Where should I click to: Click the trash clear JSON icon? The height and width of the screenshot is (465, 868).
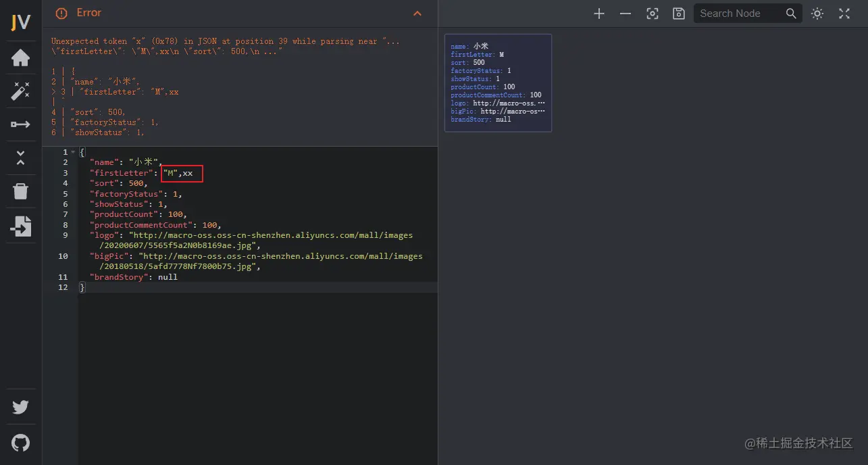click(20, 191)
